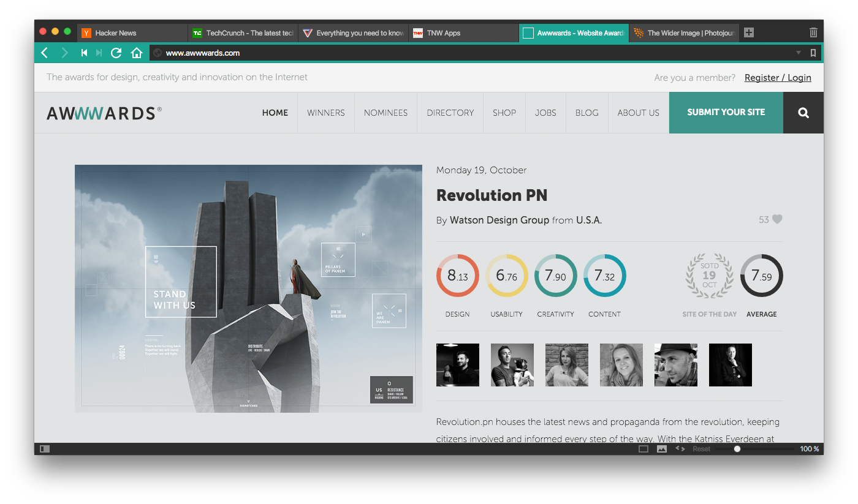This screenshot has width=858, height=504.
Task: Click the Site of the Day laurel badge
Action: click(710, 276)
